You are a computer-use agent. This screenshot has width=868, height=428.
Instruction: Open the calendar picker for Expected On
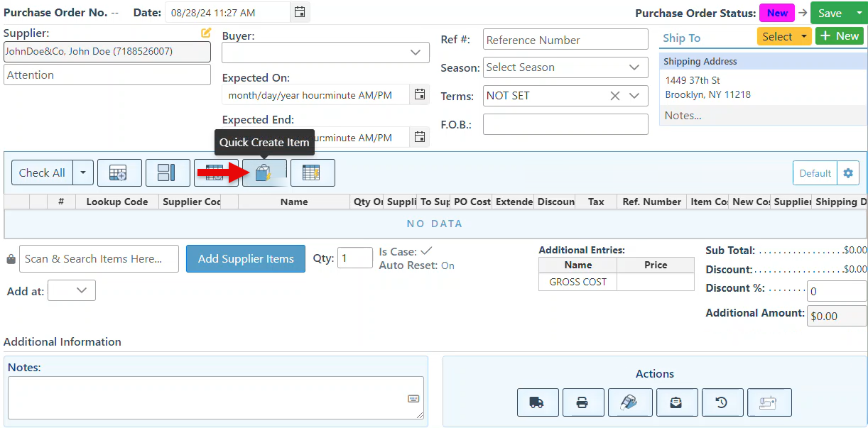(x=420, y=94)
